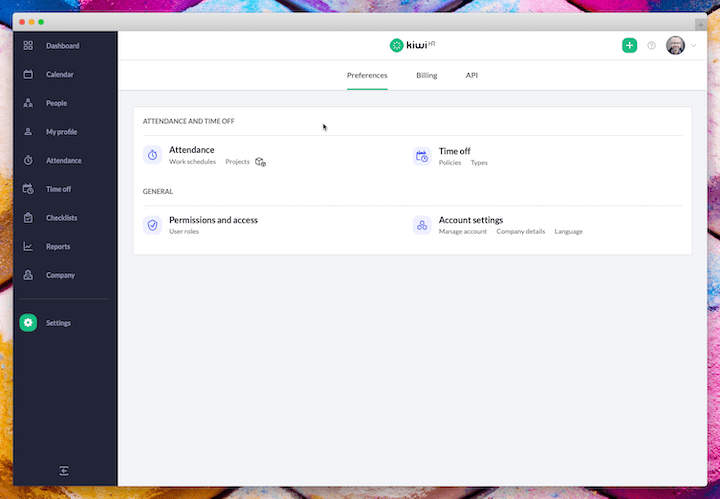Switch to the Billing tab
The image size is (720, 499).
click(x=427, y=75)
